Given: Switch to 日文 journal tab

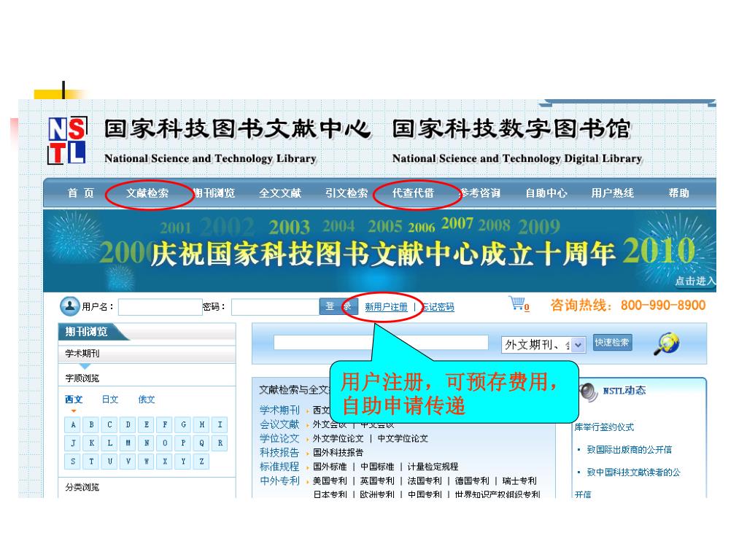Looking at the screenshot, I should point(110,400).
